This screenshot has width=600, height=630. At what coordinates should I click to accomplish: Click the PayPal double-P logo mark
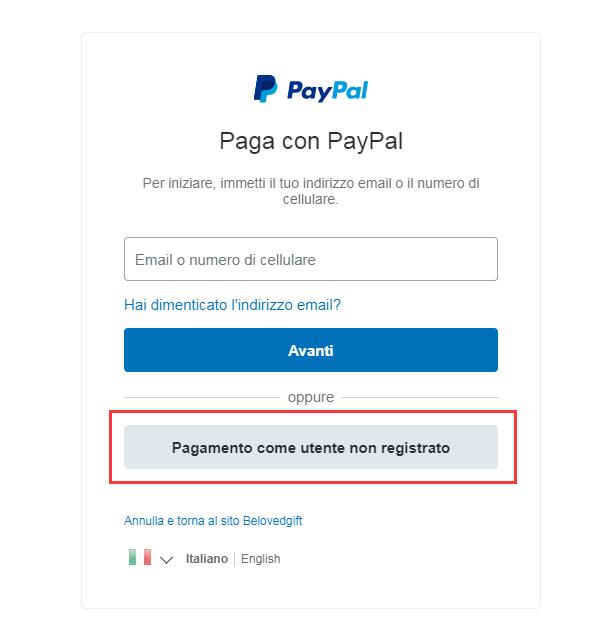click(265, 88)
